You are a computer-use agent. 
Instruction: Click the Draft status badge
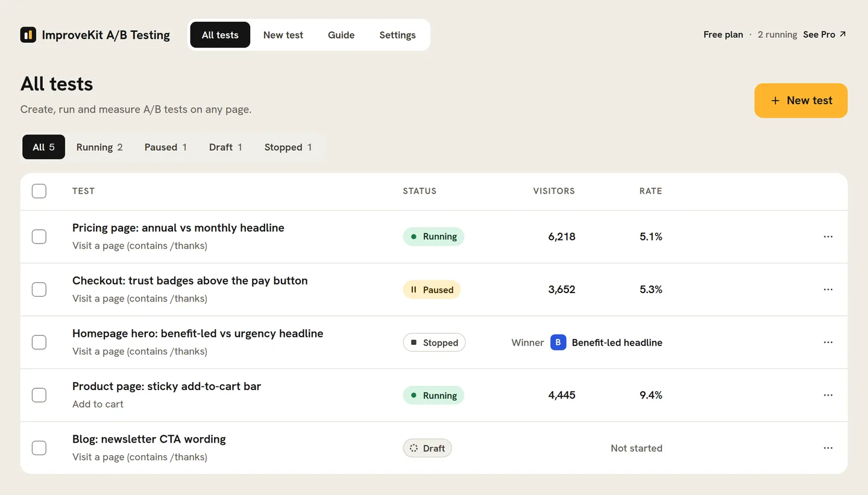[x=427, y=448]
